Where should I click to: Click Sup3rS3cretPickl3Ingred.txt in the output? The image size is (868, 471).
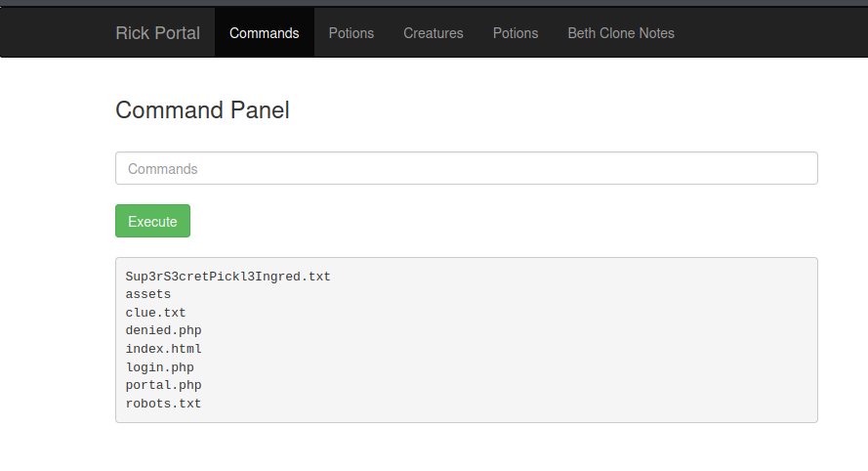click(227, 277)
